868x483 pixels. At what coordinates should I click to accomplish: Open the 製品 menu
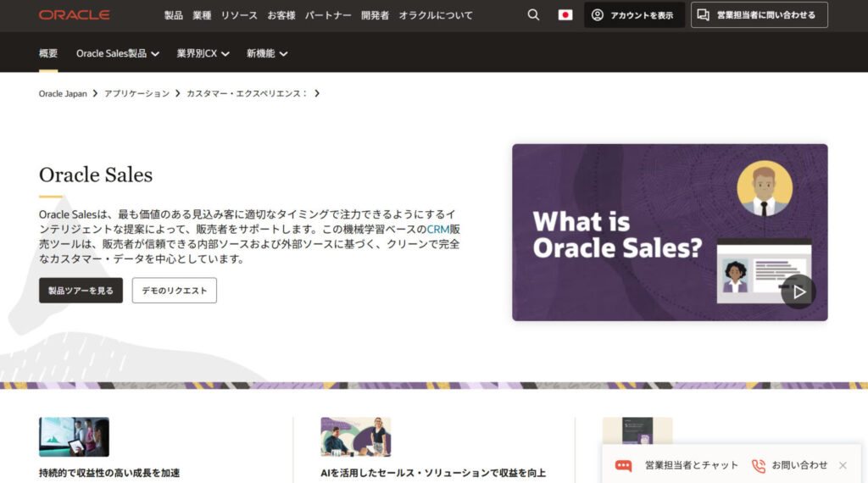(173, 15)
